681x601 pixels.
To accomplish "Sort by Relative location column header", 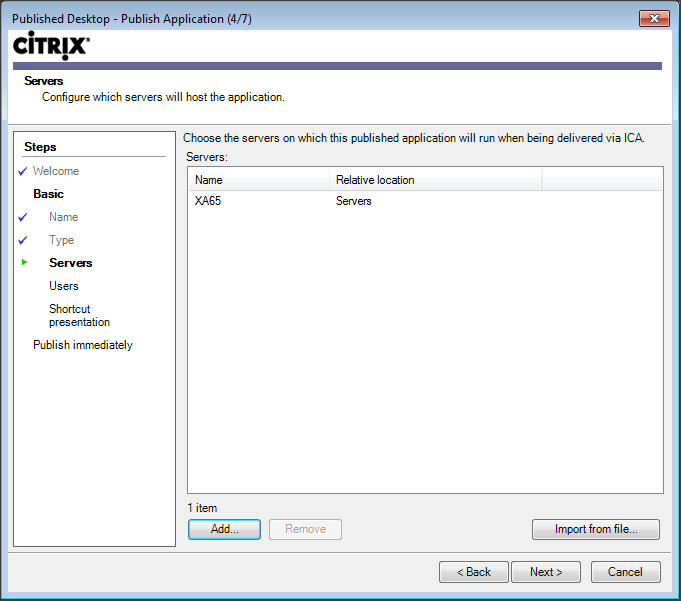I will 435,180.
